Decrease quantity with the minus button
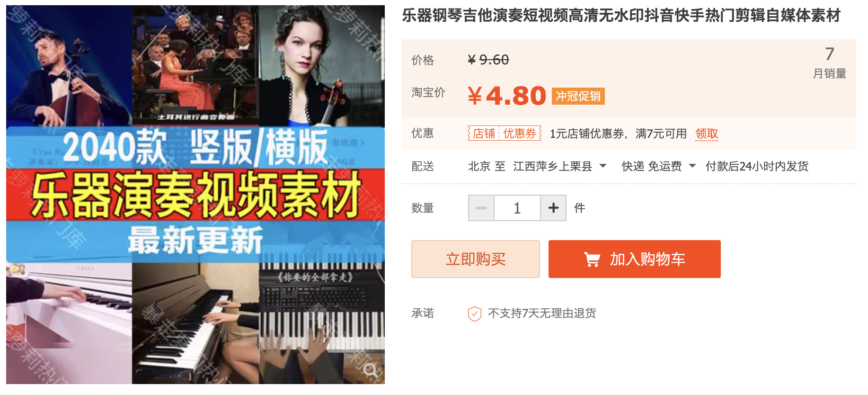868x395 pixels. tap(481, 208)
